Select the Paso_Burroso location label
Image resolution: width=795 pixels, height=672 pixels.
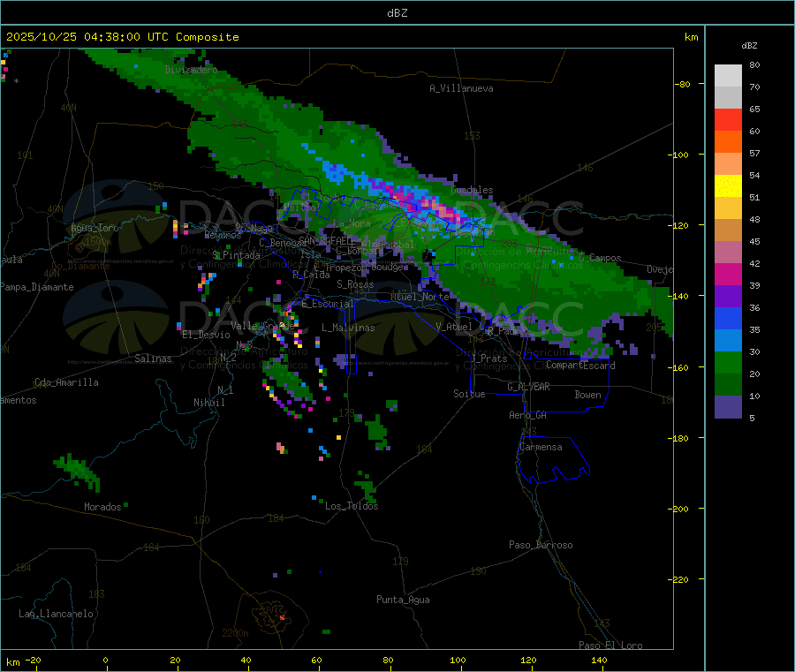(541, 545)
